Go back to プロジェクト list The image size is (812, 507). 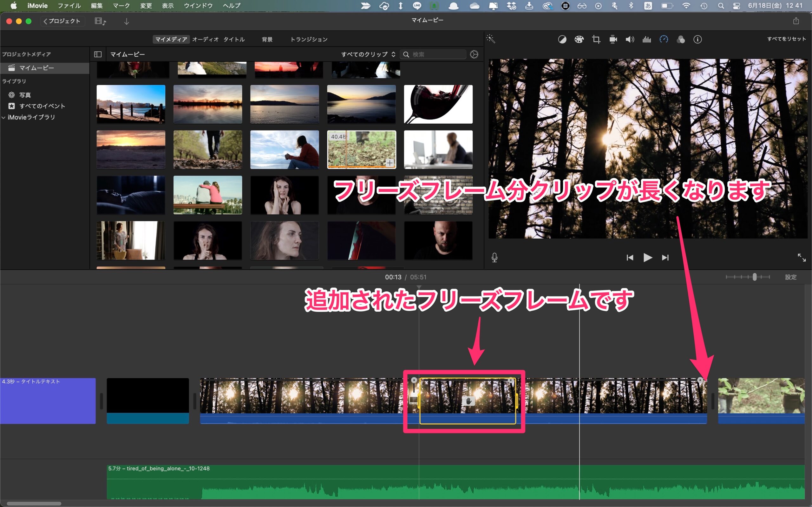62,21
